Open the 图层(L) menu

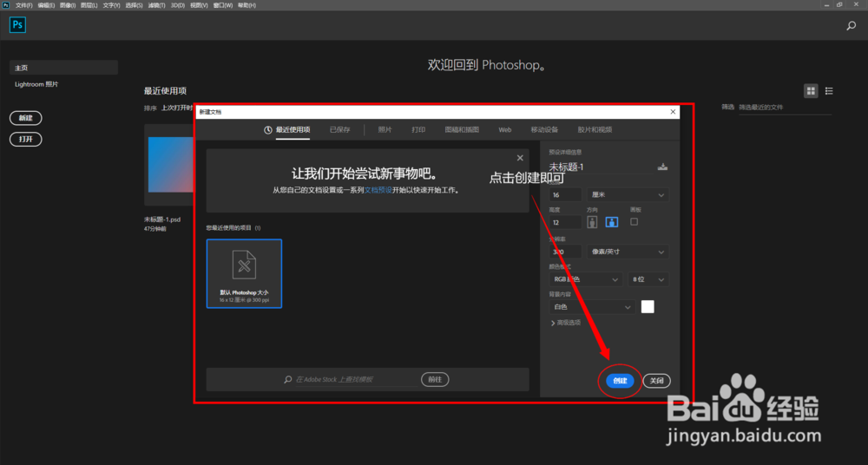click(x=89, y=5)
